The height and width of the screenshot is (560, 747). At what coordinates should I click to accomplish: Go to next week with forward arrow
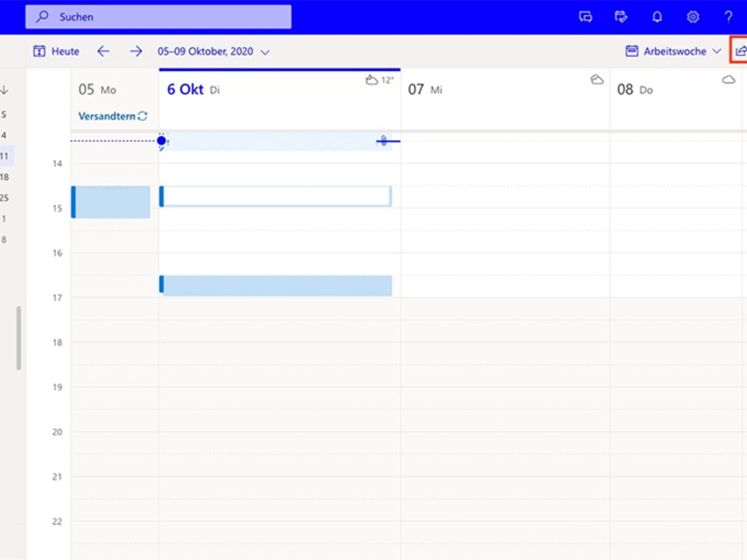pyautogui.click(x=137, y=51)
